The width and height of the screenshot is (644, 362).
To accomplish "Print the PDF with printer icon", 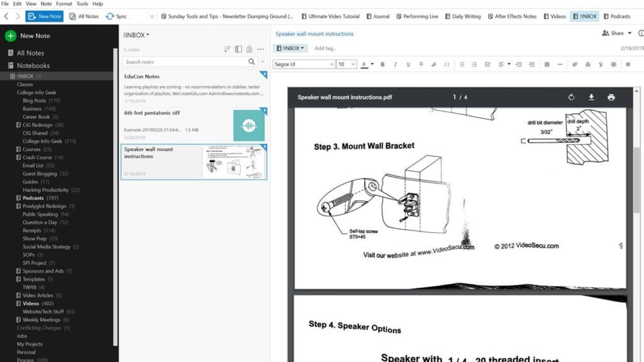I will (x=611, y=97).
